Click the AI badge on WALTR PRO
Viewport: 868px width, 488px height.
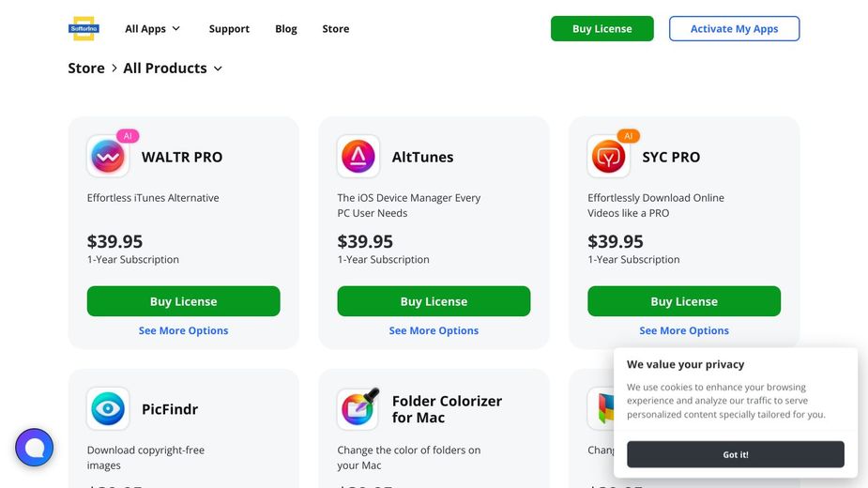pos(128,136)
